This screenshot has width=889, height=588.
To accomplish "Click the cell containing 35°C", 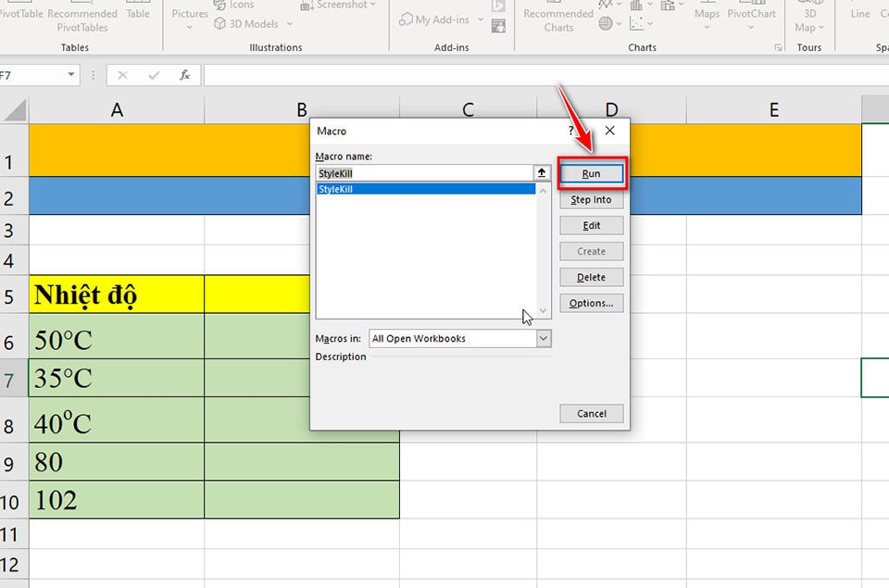I will point(117,378).
